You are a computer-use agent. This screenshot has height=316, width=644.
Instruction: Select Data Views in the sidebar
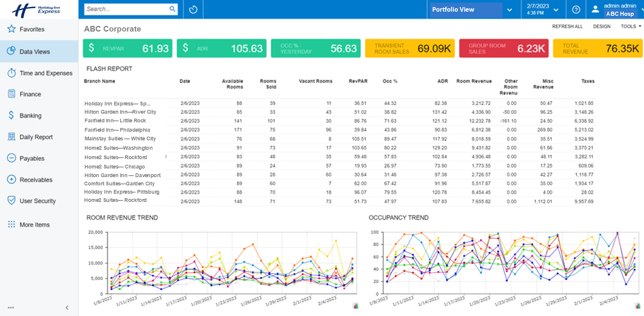pyautogui.click(x=35, y=51)
